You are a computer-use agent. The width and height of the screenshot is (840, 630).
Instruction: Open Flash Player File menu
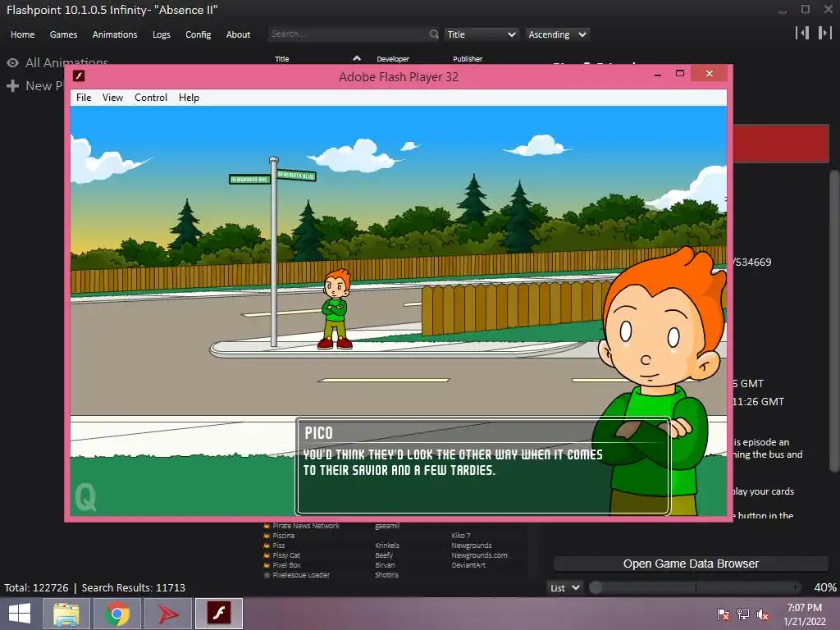point(84,98)
